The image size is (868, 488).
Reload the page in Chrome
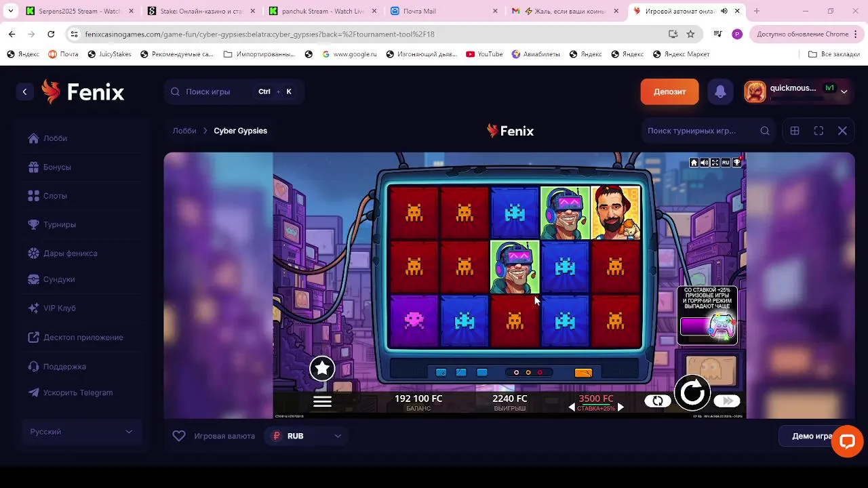[51, 34]
